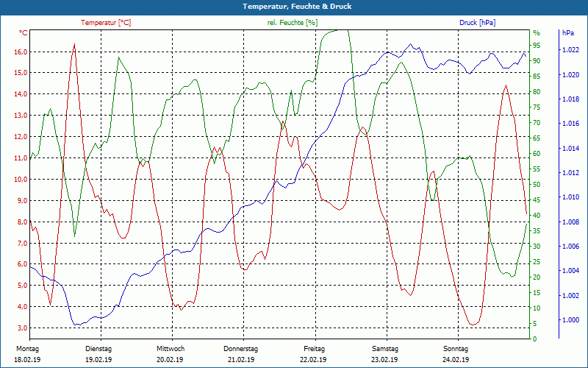Image resolution: width=588 pixels, height=368 pixels.
Task: Click the 1.022 pressure axis value
Action: click(570, 50)
